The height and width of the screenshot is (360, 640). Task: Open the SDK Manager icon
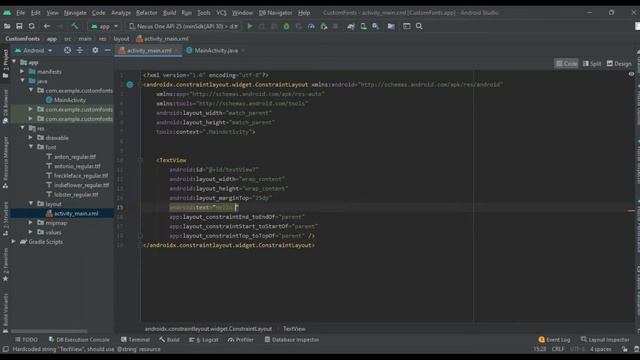point(376,26)
